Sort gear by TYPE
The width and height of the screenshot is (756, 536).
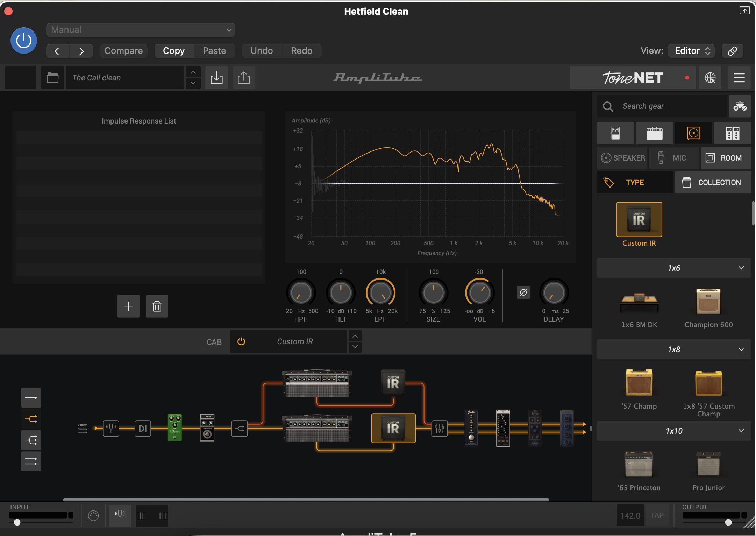point(635,182)
